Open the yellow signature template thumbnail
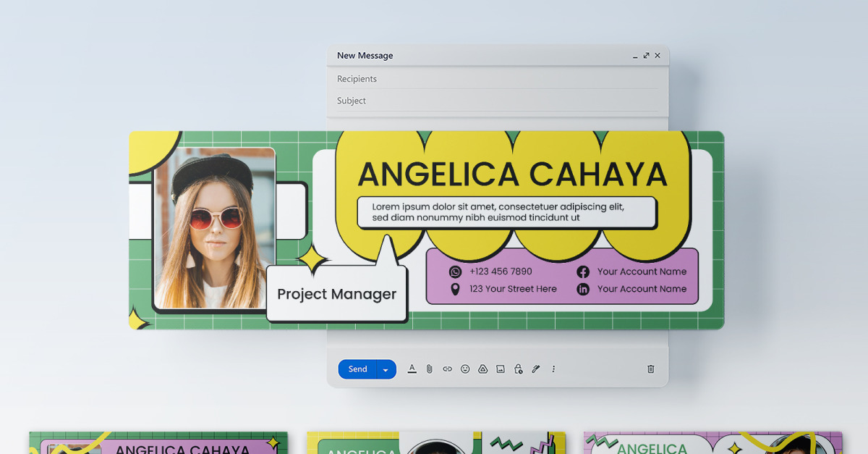This screenshot has height=454, width=868. click(436, 443)
